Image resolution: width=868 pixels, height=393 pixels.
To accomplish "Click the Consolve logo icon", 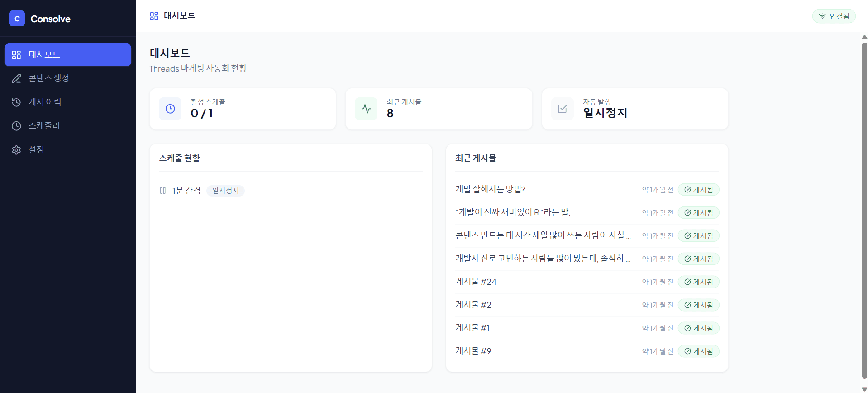I will point(17,19).
